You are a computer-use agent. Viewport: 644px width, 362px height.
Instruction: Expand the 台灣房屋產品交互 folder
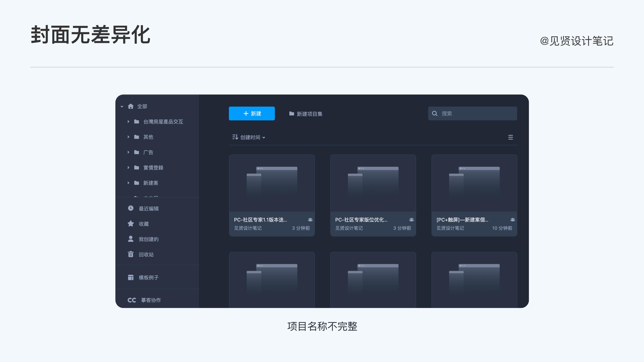click(x=128, y=122)
